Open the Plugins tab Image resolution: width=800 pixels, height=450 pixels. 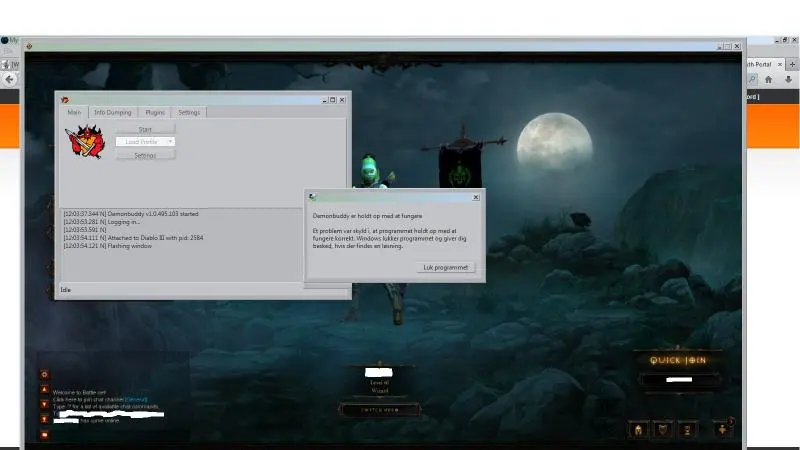tap(154, 112)
